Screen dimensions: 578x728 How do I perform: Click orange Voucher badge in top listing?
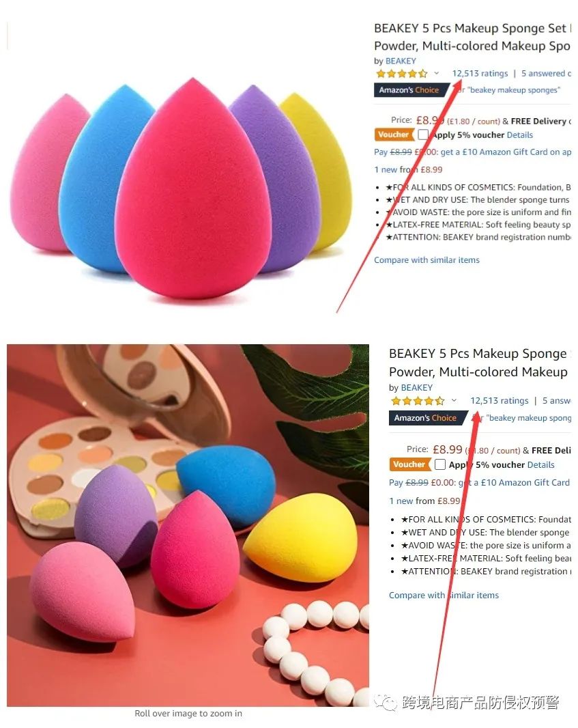tap(394, 135)
